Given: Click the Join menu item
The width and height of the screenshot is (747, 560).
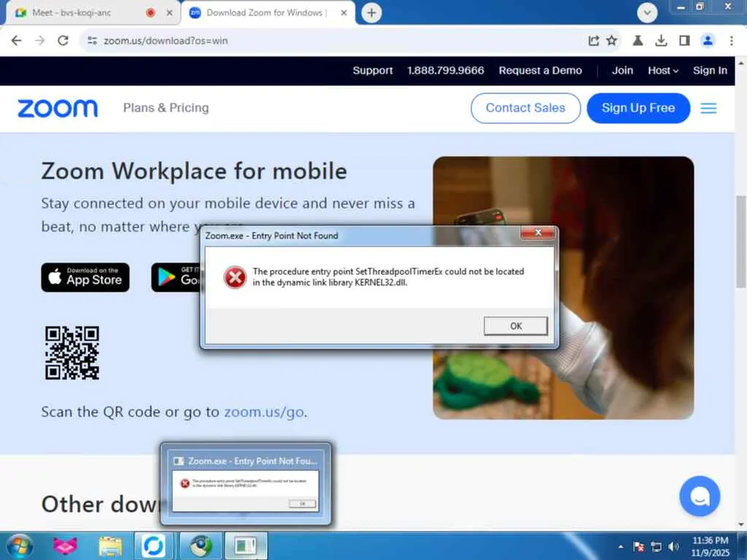Looking at the screenshot, I should (622, 71).
